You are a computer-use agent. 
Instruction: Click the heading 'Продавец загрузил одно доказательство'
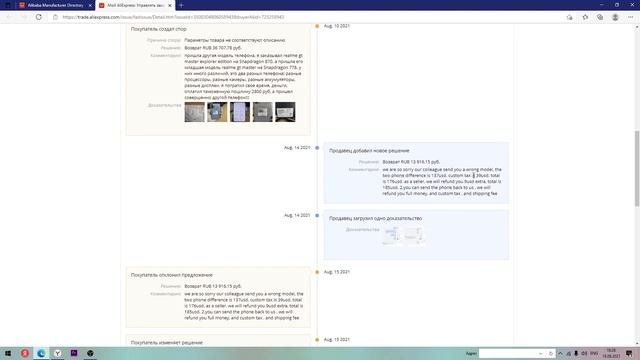pyautogui.click(x=376, y=218)
